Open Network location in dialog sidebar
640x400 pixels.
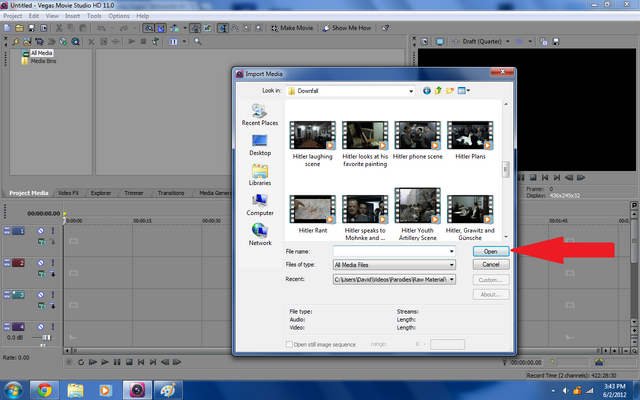point(260,235)
